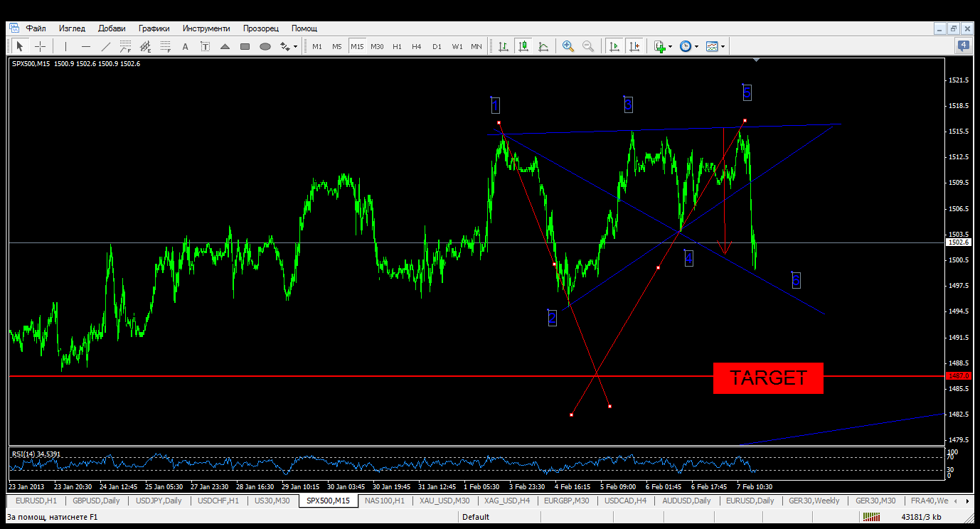Insert a text label

(x=206, y=46)
